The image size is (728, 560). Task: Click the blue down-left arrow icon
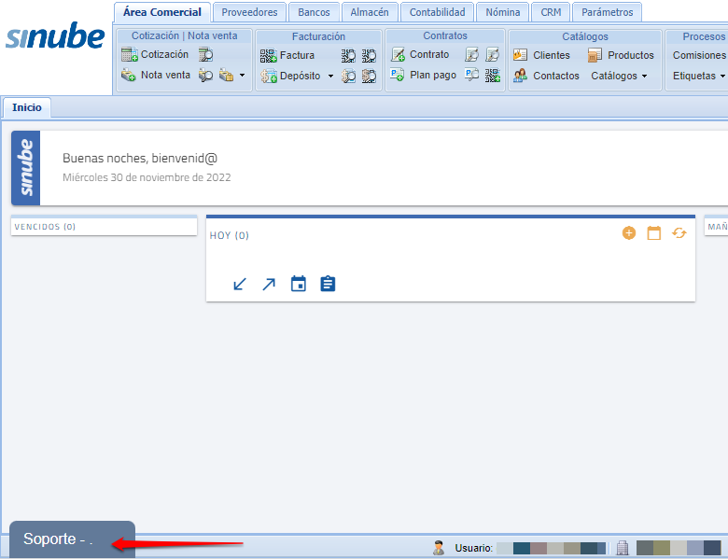click(x=240, y=284)
